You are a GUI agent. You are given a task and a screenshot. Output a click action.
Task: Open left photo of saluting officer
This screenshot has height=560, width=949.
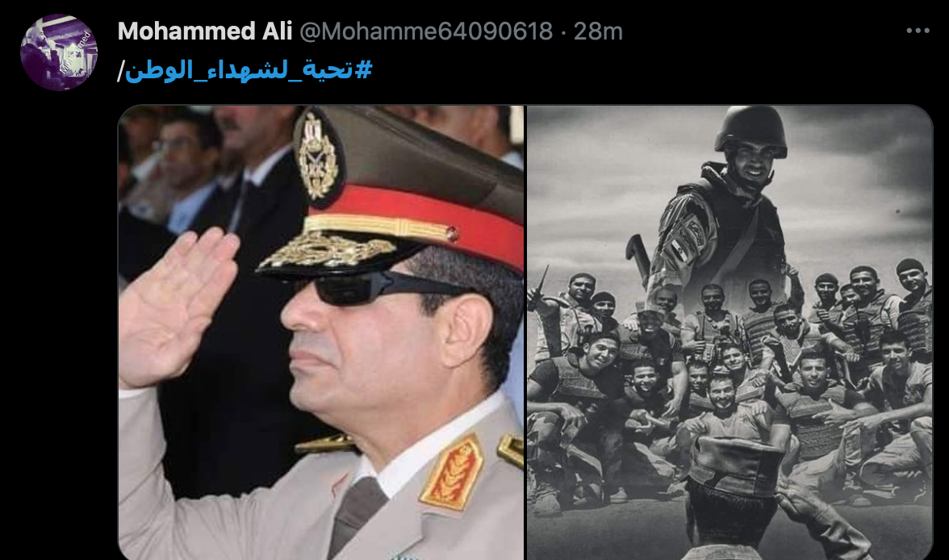click(321, 332)
